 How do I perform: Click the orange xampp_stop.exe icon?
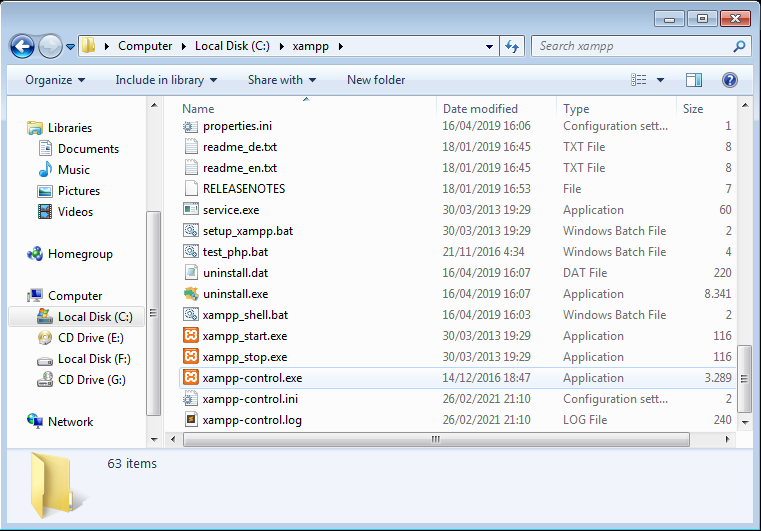pos(191,356)
